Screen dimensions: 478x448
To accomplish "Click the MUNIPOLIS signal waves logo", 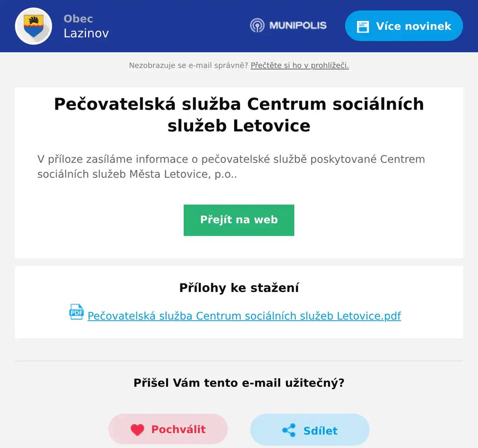I will (x=257, y=25).
